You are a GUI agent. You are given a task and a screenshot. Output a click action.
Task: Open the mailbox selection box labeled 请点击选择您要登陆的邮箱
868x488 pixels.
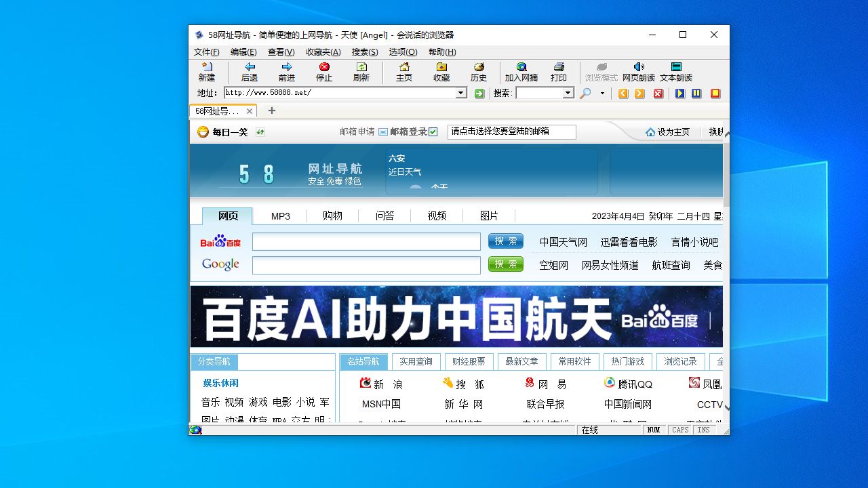(x=512, y=131)
